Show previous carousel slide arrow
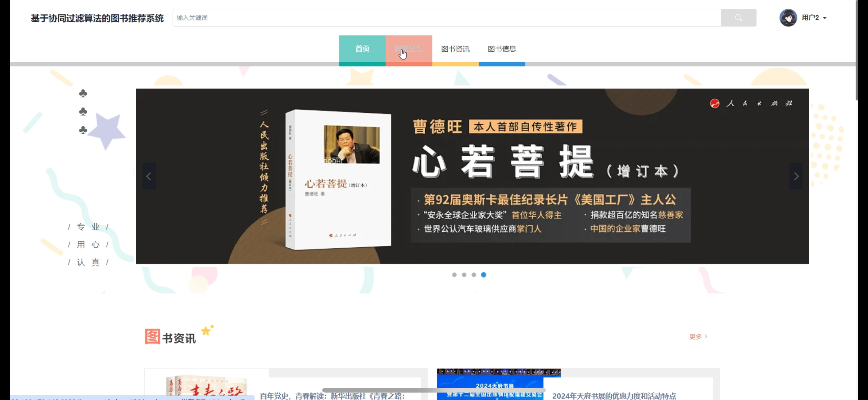The width and height of the screenshot is (868, 400). pos(149,176)
